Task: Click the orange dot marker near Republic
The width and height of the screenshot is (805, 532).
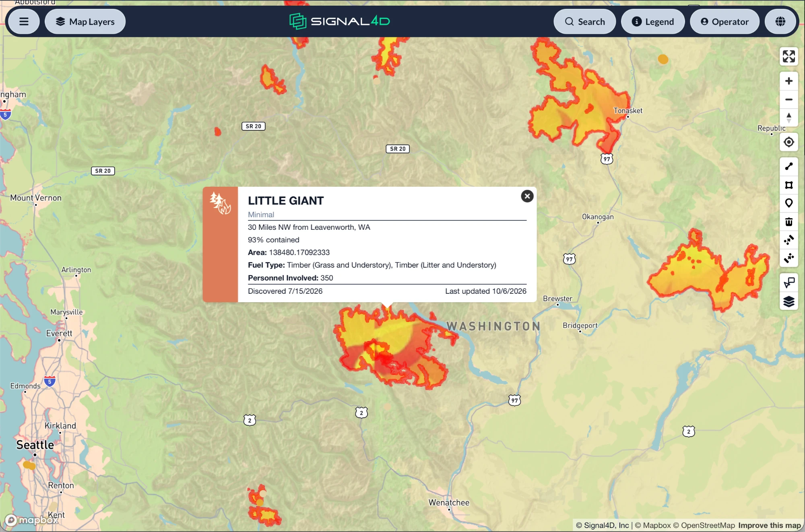Action: pyautogui.click(x=663, y=59)
